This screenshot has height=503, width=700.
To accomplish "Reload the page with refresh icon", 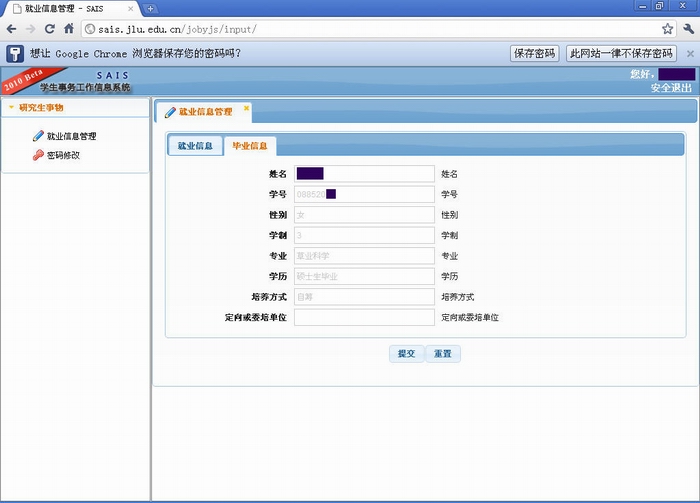I will 49,29.
